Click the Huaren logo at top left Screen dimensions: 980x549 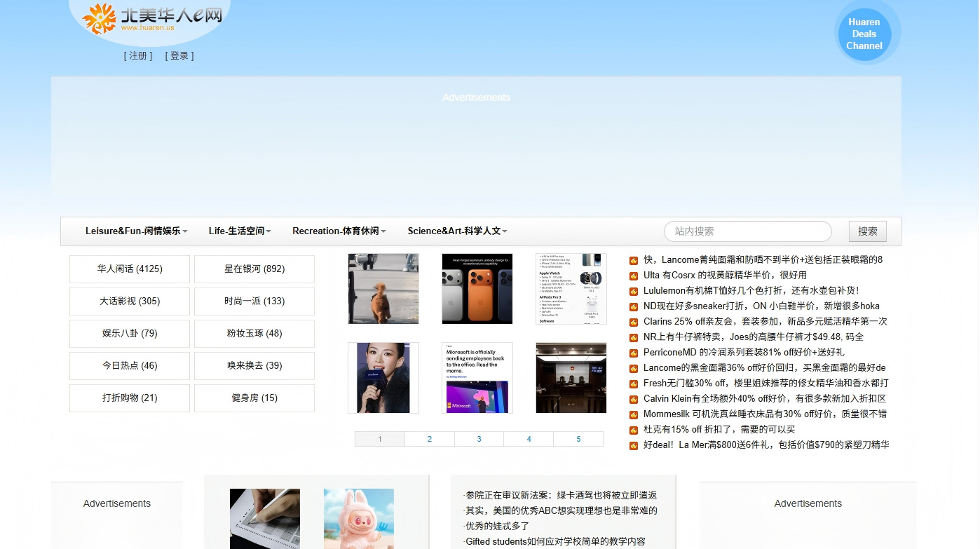pos(151,18)
